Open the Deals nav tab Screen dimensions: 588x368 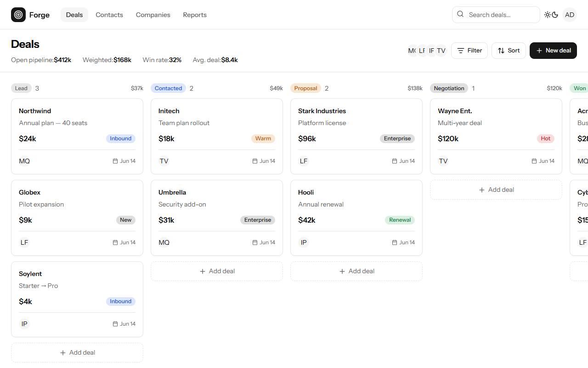click(74, 15)
